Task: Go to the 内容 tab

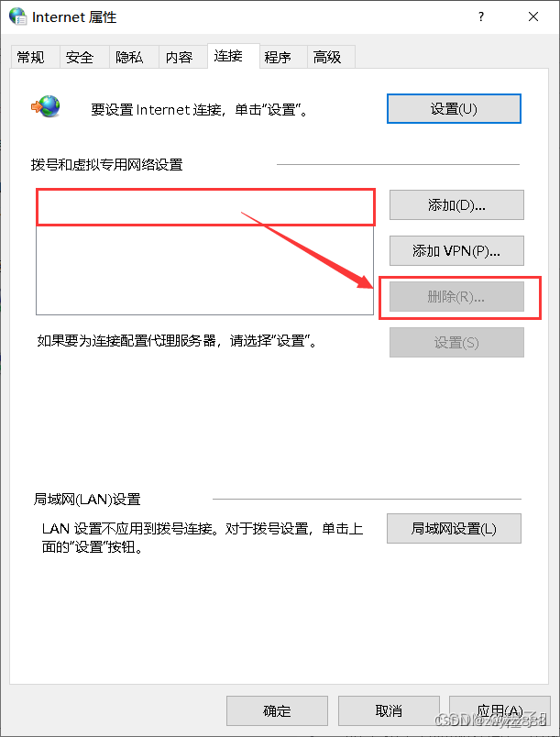Action: 179,58
